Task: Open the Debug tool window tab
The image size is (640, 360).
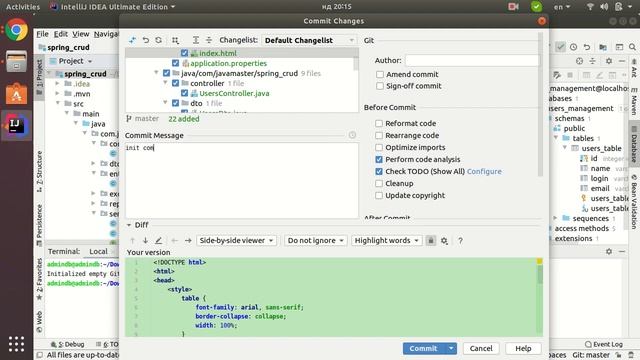Action: click(68, 344)
